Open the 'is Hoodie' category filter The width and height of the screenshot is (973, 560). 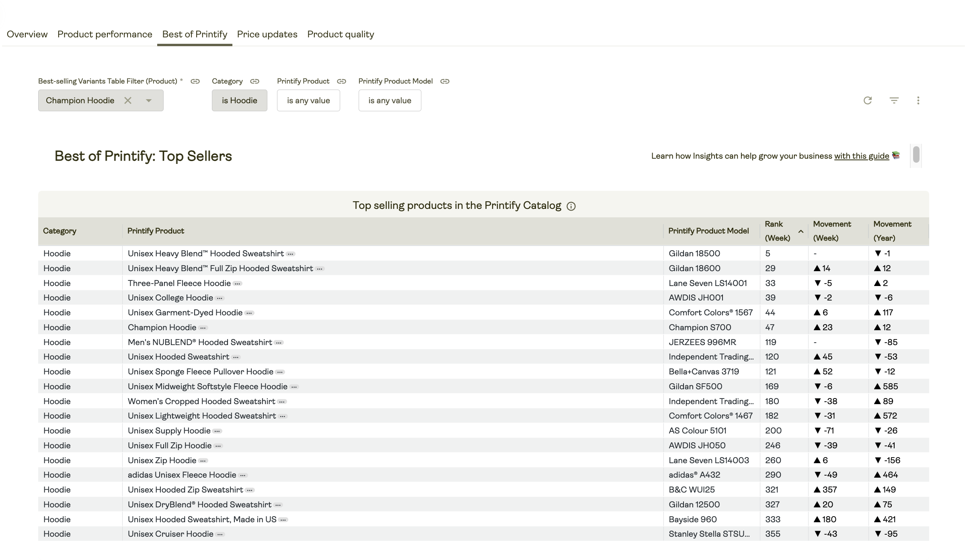pyautogui.click(x=240, y=100)
